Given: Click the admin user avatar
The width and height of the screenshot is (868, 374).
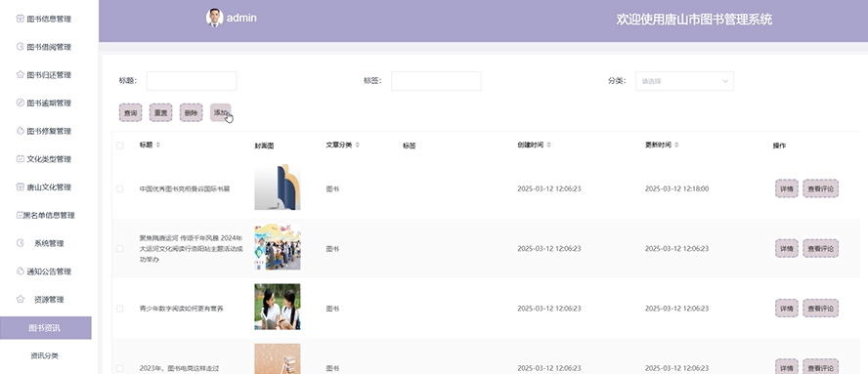Looking at the screenshot, I should [215, 18].
